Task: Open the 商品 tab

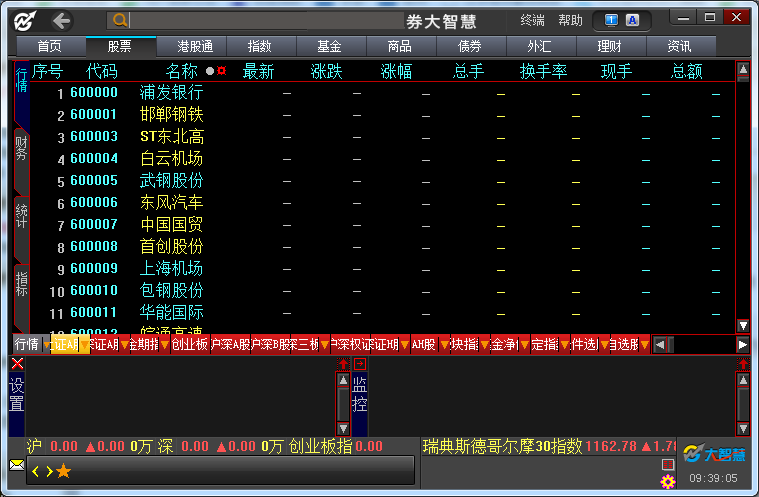Action: coord(401,46)
